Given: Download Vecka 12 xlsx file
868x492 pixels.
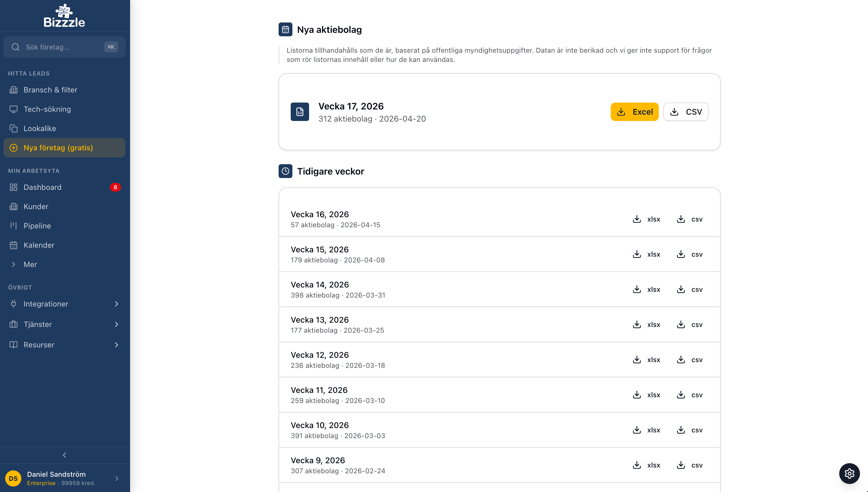Looking at the screenshot, I should (x=646, y=360).
